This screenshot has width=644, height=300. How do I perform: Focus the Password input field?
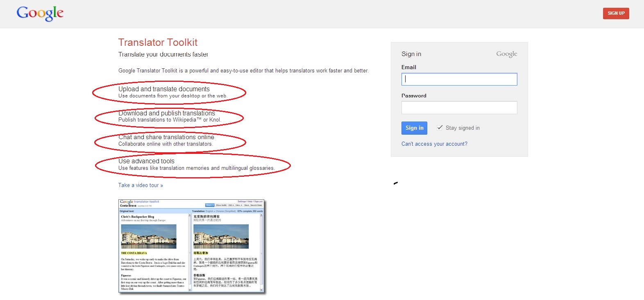tap(459, 108)
